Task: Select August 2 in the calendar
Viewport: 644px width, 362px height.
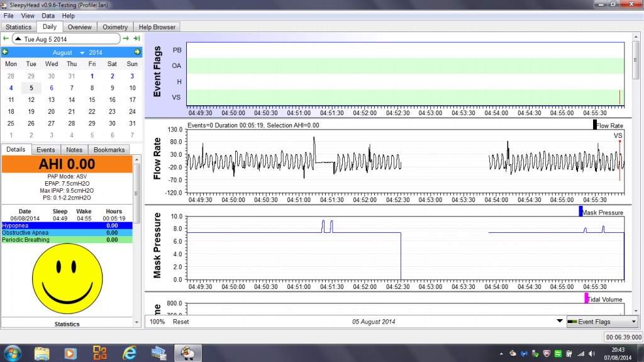Action: [112, 76]
